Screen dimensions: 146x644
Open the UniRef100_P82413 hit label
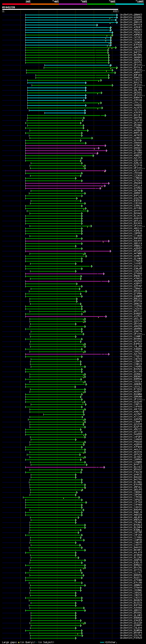(x=131, y=32)
